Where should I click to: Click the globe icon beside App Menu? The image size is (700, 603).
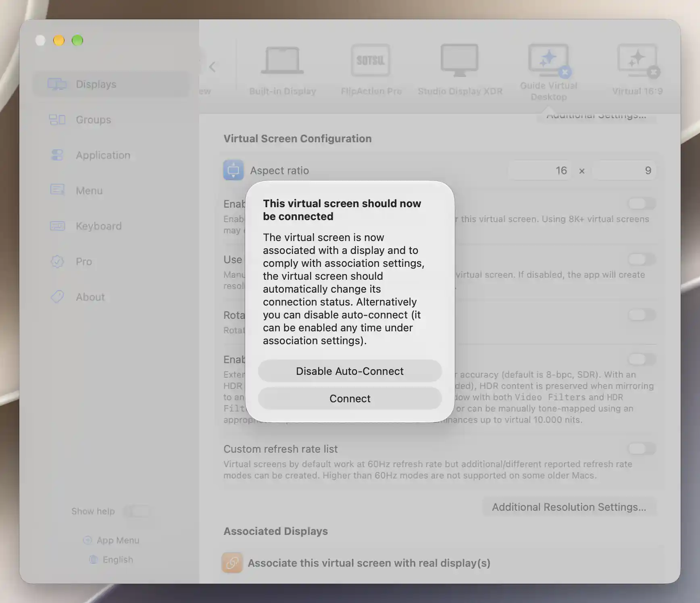click(x=87, y=540)
